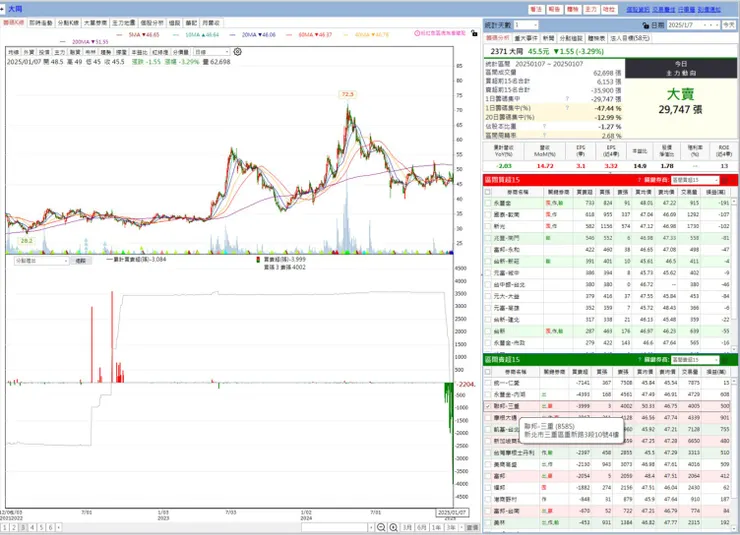This screenshot has height=535, width=740.
Task: Switch to 即時走勢 tab
Action: (x=41, y=23)
